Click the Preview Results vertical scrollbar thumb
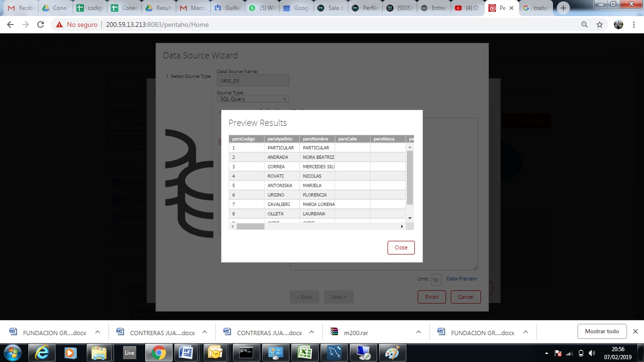 click(410, 178)
